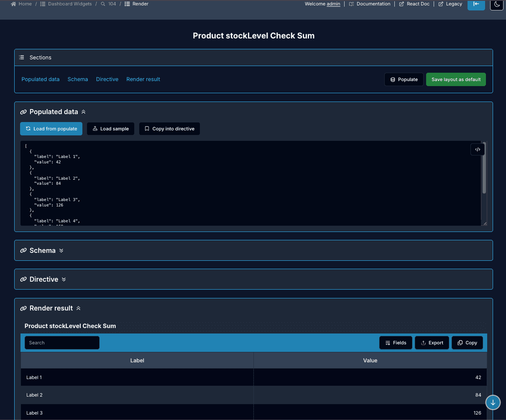
Task: Open the Home breadcrumb link
Action: 25,4
